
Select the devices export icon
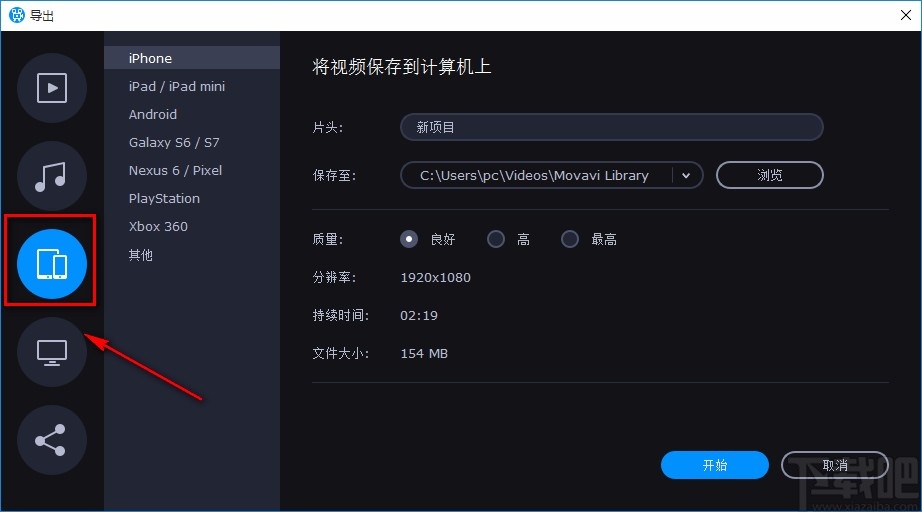click(52, 263)
